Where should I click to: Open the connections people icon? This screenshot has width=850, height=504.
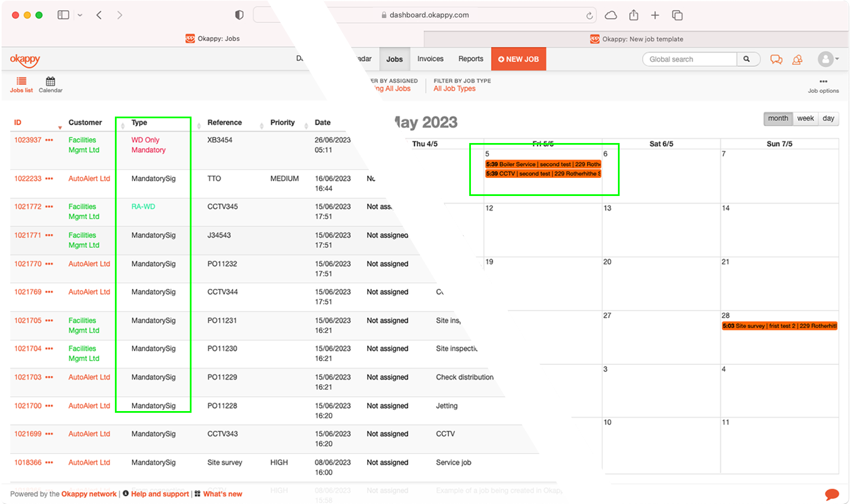pos(797,60)
